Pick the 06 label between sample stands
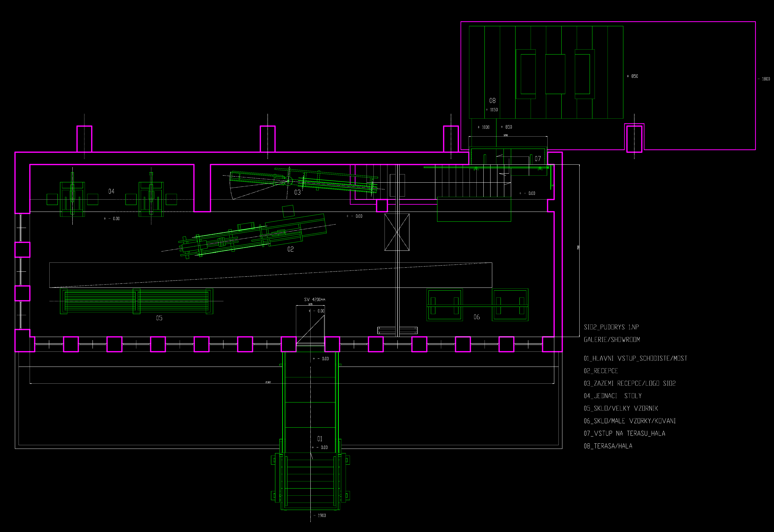 point(477,317)
